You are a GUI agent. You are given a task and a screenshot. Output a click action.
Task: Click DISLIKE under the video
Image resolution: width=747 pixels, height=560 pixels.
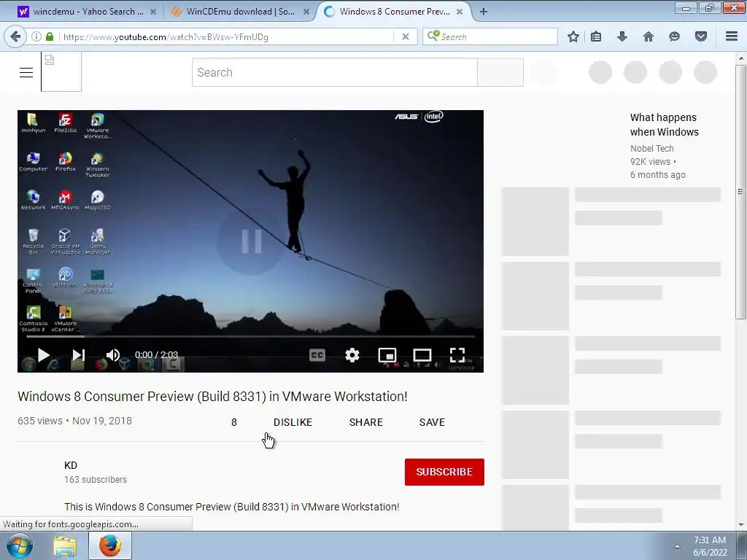point(293,422)
